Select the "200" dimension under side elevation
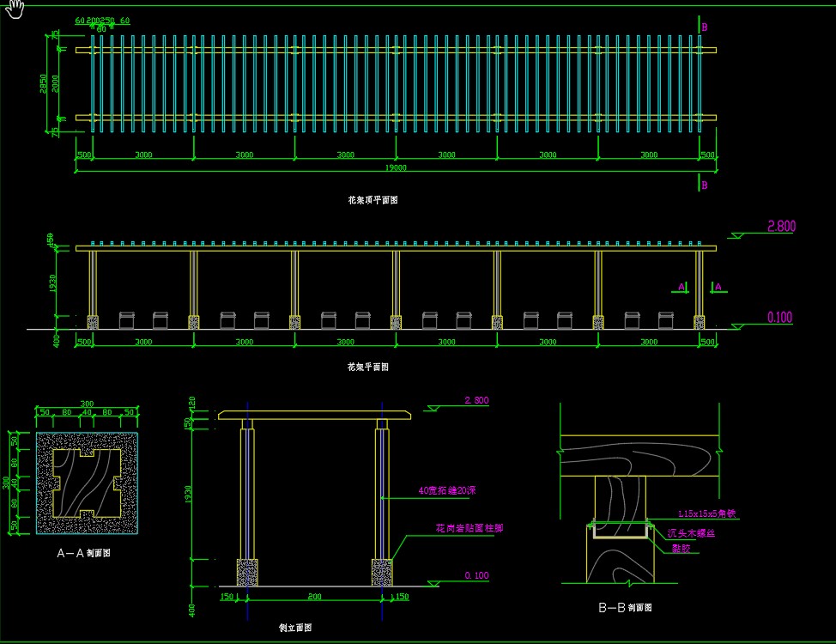The width and height of the screenshot is (836, 644). click(314, 597)
